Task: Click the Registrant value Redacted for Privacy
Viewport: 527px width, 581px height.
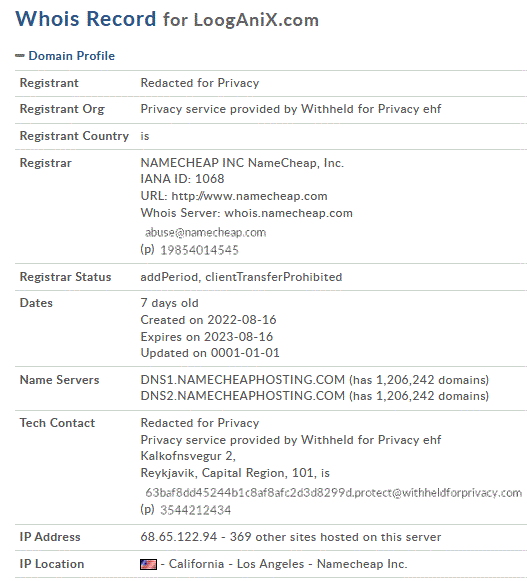Action: [200, 83]
